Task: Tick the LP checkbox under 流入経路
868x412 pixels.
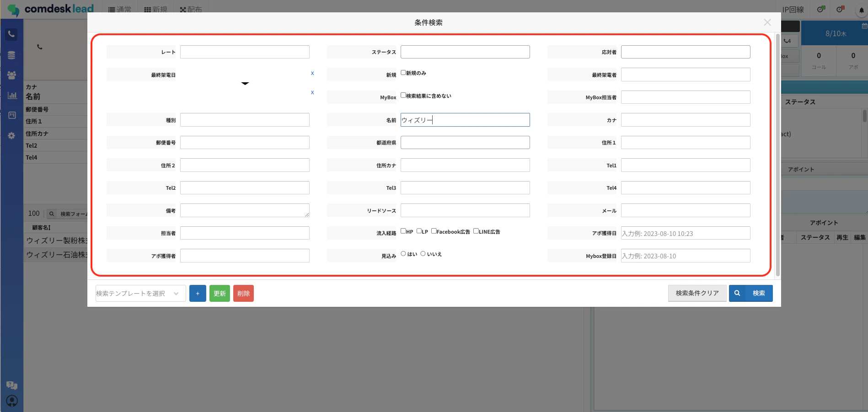Action: [x=419, y=231]
